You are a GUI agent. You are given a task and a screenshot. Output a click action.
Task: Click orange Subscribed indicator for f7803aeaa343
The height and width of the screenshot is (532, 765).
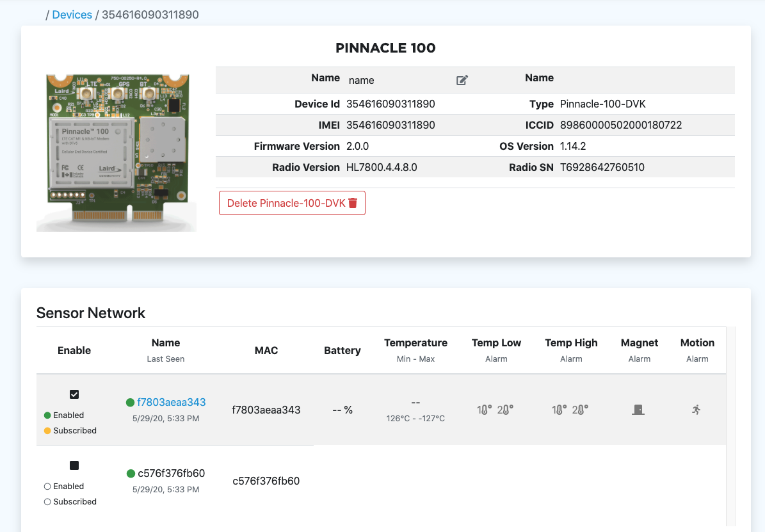[x=47, y=431]
